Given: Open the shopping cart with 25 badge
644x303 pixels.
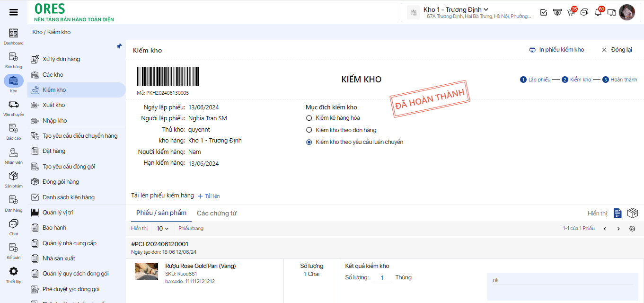Looking at the screenshot, I should tap(571, 12).
